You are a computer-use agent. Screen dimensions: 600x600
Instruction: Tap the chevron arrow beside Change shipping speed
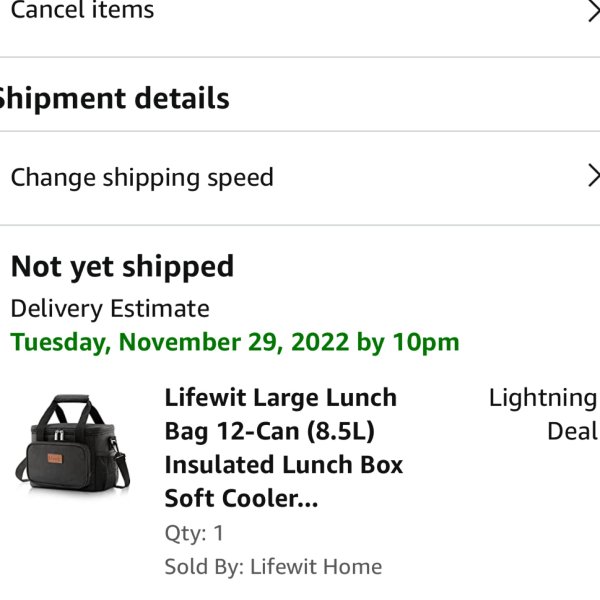click(594, 176)
